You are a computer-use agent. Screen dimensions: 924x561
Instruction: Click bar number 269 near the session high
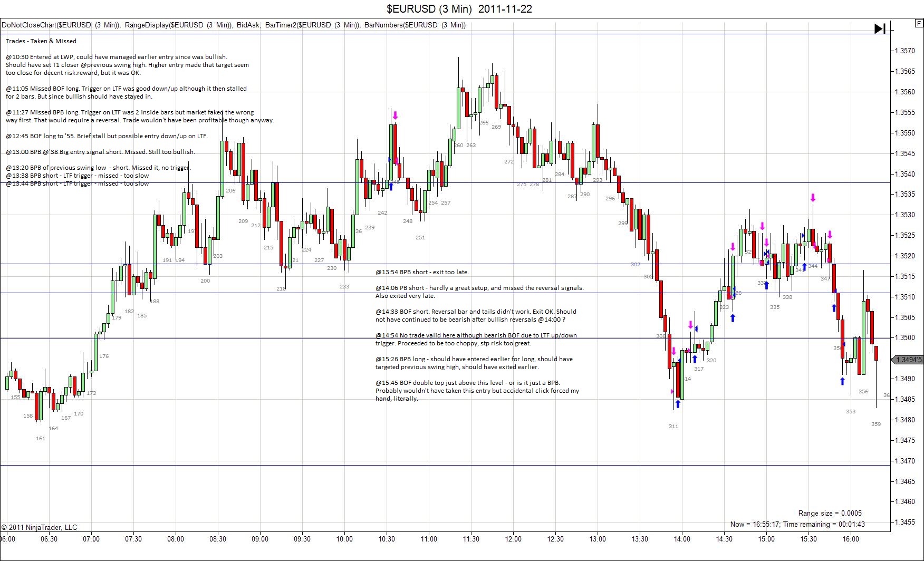(x=496, y=127)
